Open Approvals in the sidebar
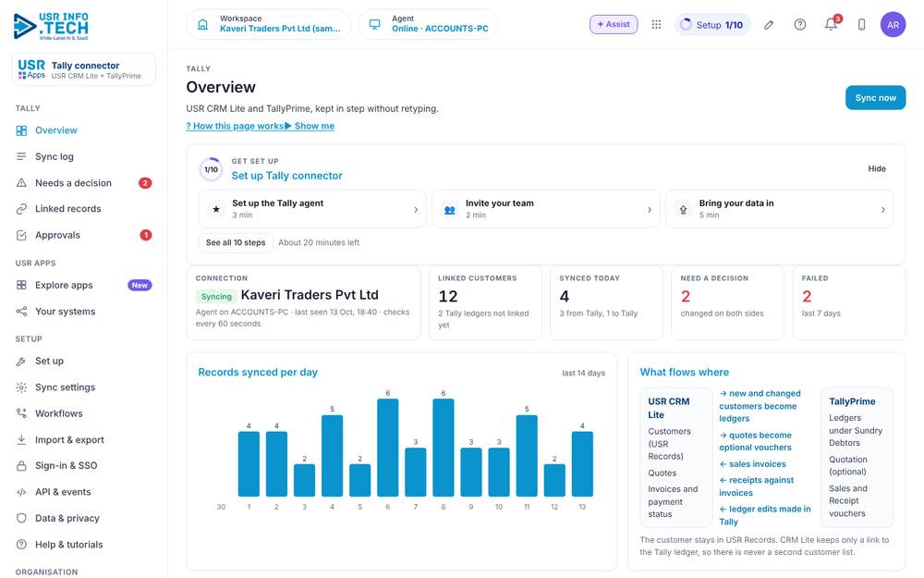Viewport: 924px width, 578px height. [x=84, y=235]
